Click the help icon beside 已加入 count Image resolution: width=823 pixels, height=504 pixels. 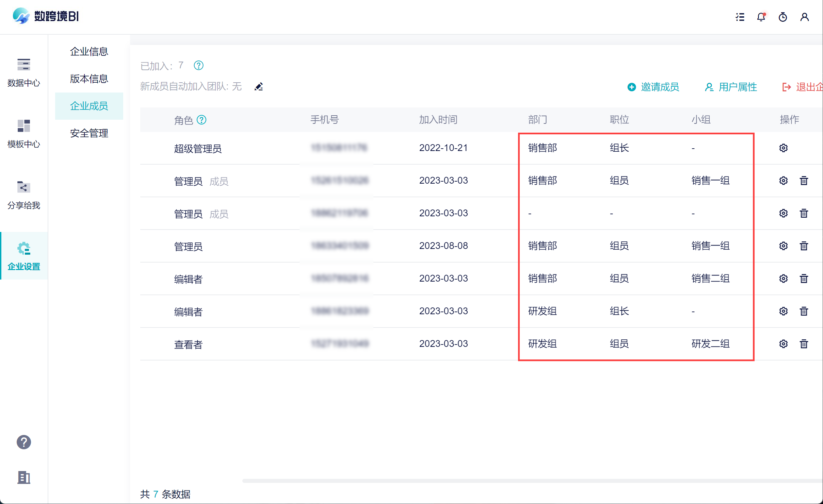click(x=198, y=65)
